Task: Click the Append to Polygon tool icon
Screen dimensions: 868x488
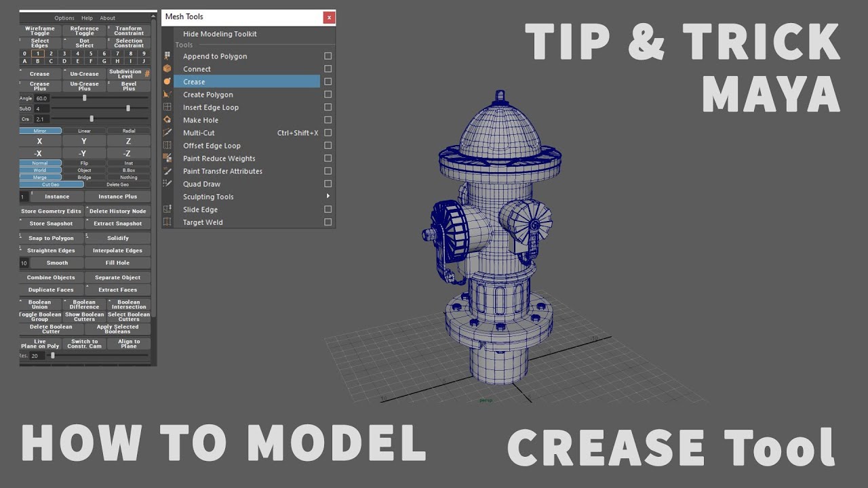Action: [167, 56]
